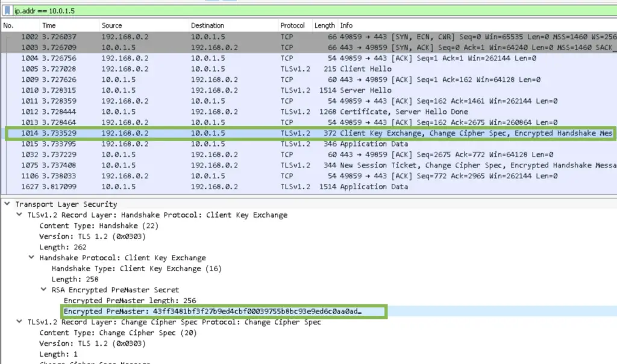The width and height of the screenshot is (617, 364).
Task: Select packet 1002 SYN, ECN, CWR row
Action: [x=309, y=37]
